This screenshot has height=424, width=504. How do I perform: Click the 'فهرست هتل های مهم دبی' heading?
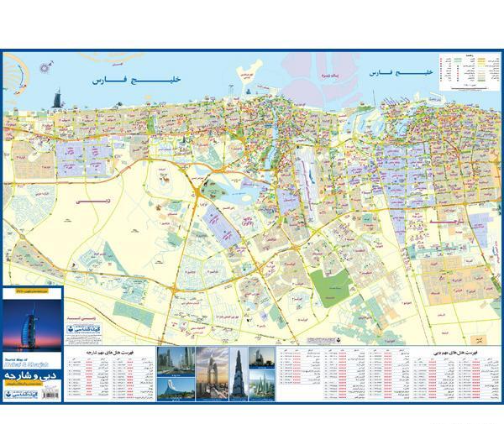pos(457,353)
